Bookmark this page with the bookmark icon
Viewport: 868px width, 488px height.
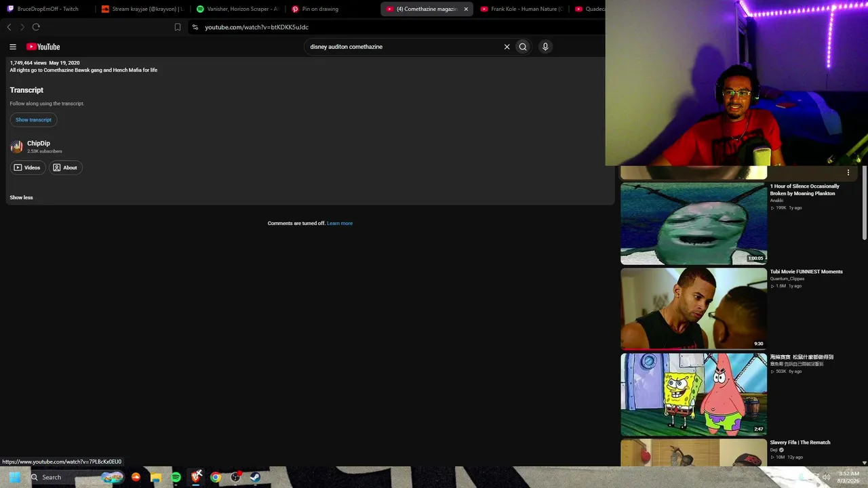tap(178, 27)
